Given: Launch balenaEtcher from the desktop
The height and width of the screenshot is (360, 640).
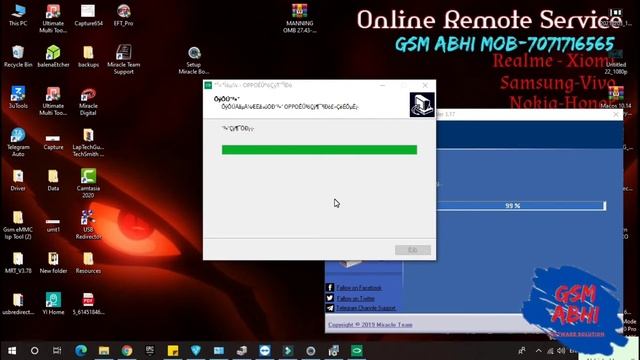Looking at the screenshot, I should [x=53, y=56].
